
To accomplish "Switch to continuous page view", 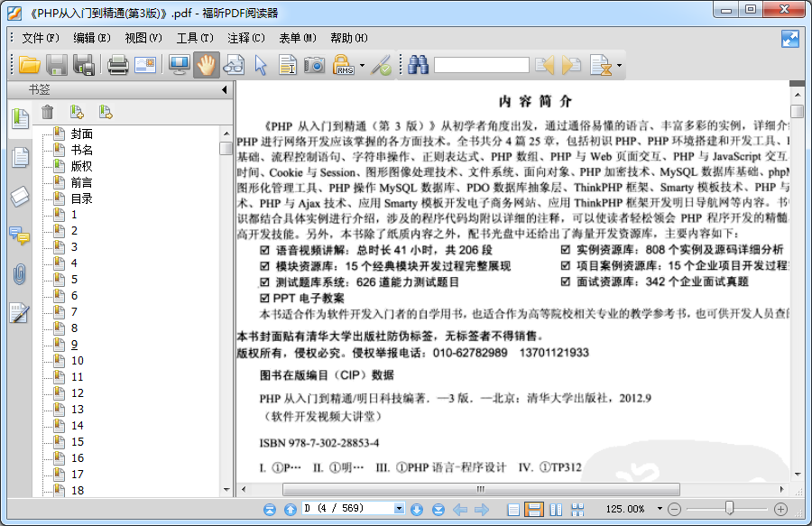I will [x=534, y=510].
